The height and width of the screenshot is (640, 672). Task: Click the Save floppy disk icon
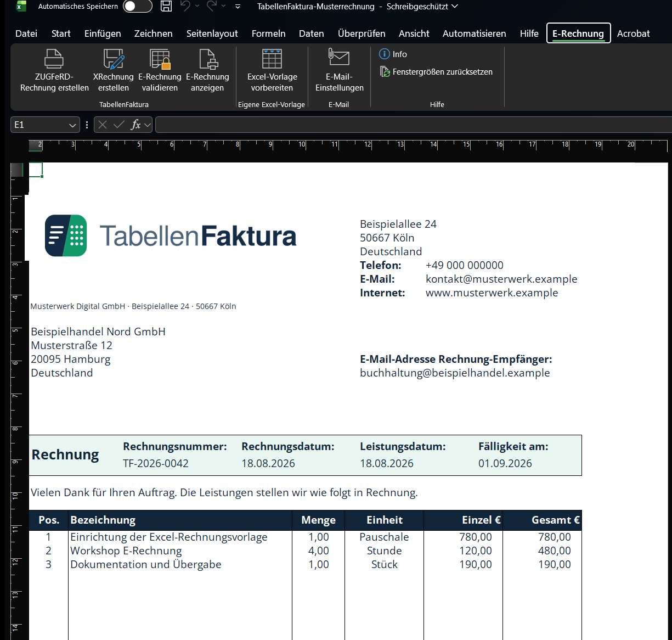tap(166, 6)
